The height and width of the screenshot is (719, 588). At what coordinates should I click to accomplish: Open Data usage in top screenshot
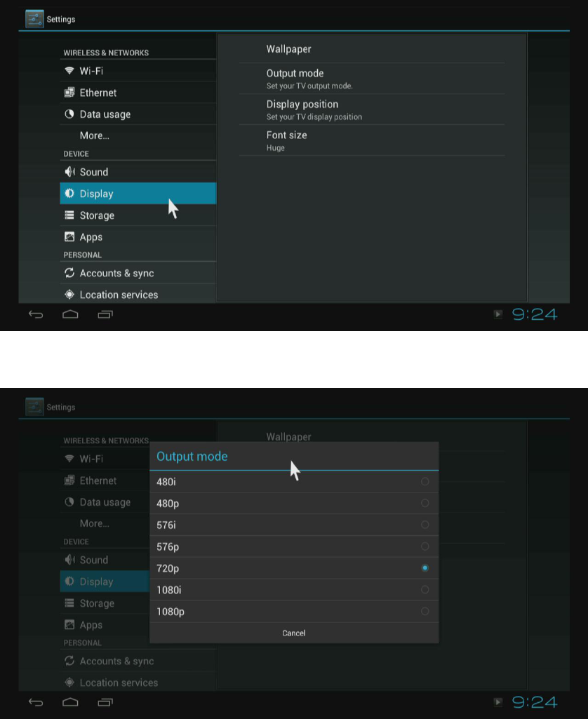138,114
